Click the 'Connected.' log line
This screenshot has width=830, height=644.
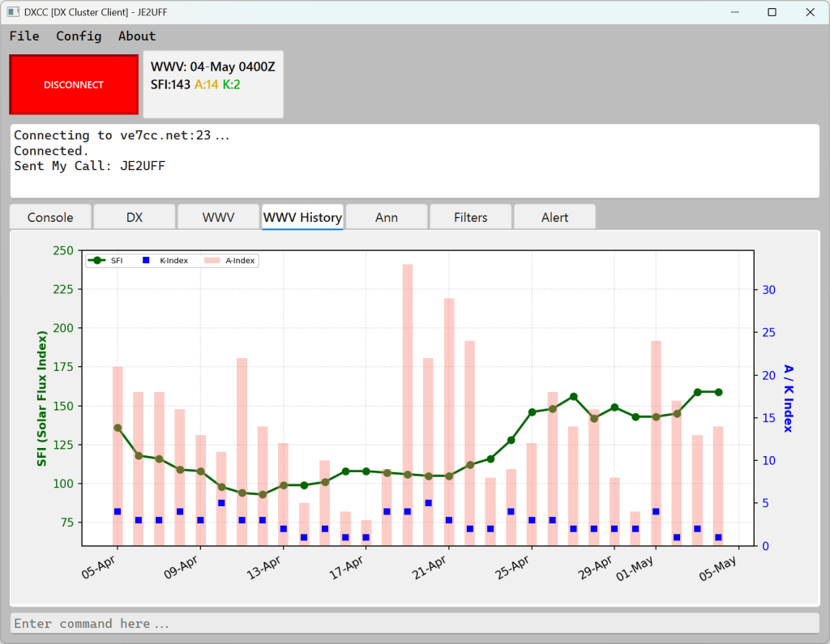51,151
